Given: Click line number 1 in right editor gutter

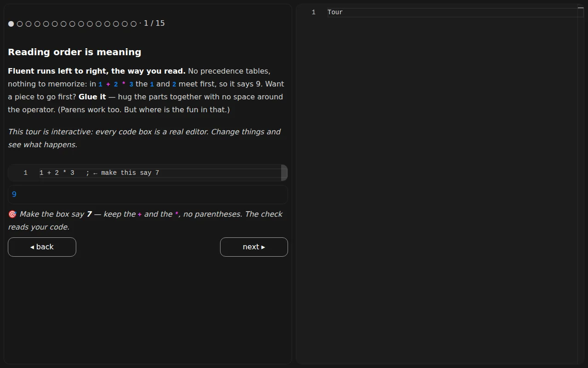Looking at the screenshot, I should pyautogui.click(x=314, y=12).
